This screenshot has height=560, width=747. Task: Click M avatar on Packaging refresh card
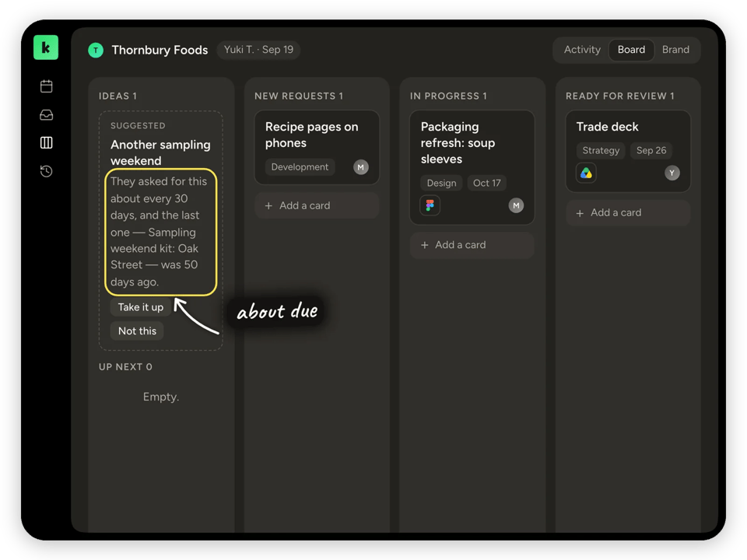point(516,205)
